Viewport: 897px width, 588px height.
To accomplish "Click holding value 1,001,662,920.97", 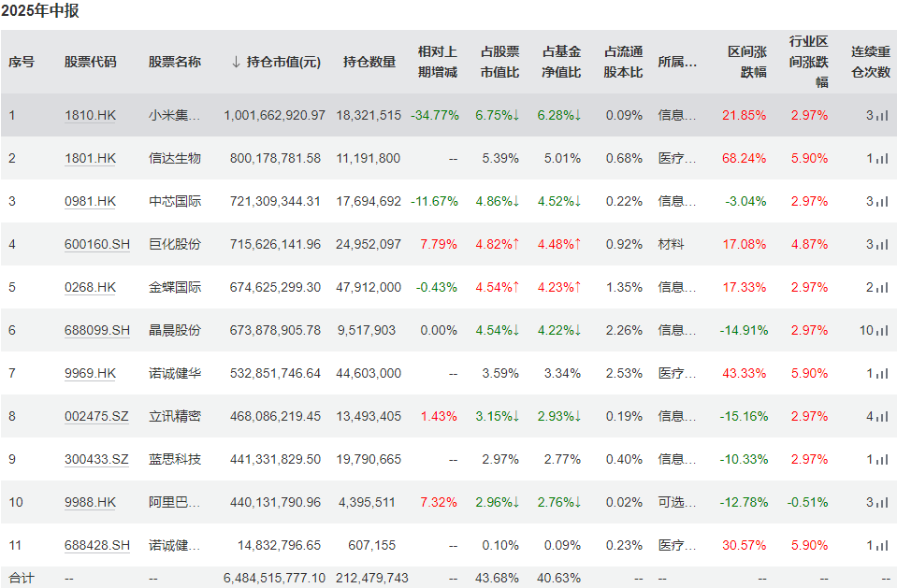I will coord(275,116).
